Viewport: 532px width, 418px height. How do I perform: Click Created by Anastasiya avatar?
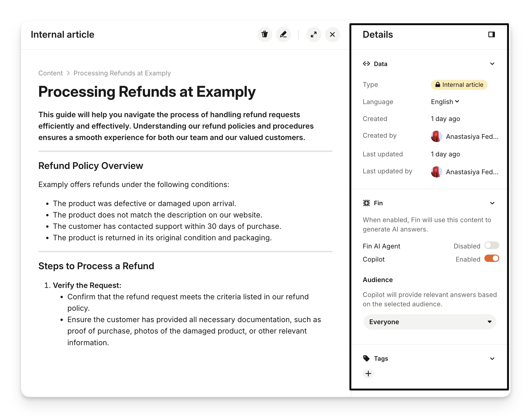click(x=436, y=136)
